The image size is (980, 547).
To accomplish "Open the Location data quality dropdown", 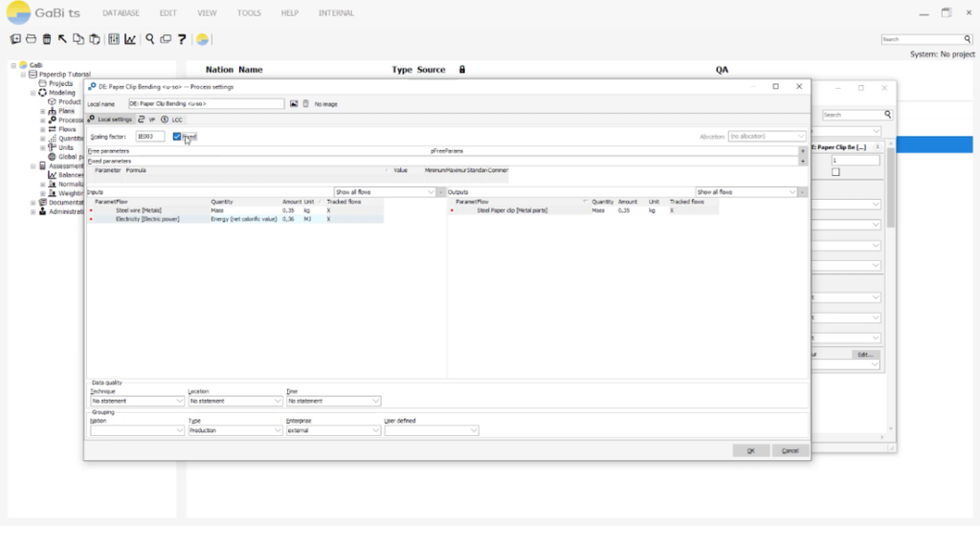I will (235, 401).
